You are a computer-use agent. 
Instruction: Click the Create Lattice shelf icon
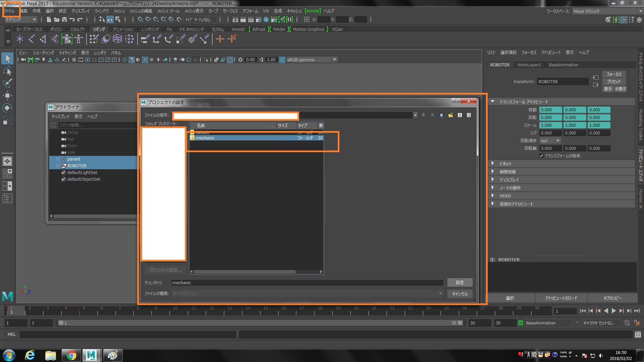[117, 39]
